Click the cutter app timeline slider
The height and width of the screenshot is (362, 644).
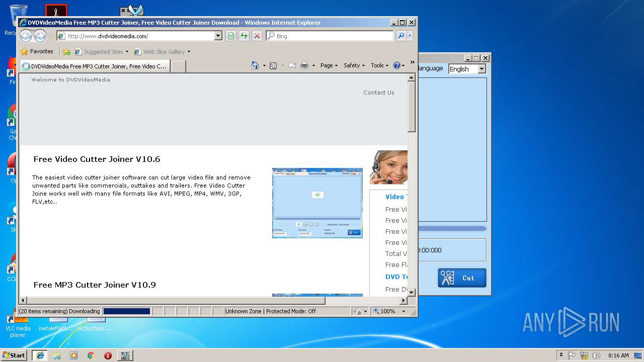(452, 229)
